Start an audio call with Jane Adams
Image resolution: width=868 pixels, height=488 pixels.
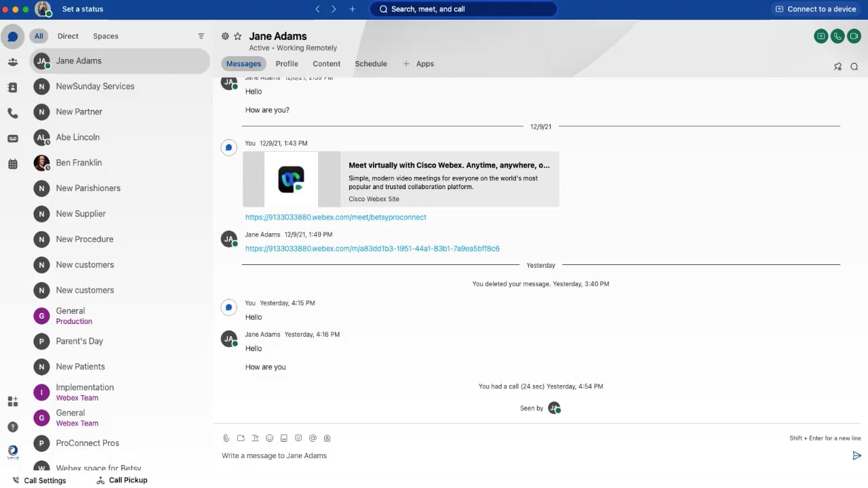837,37
